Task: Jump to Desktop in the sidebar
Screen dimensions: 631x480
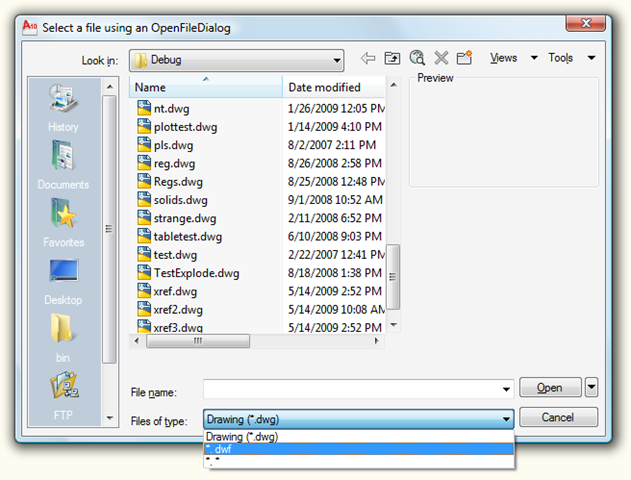Action: (x=63, y=281)
